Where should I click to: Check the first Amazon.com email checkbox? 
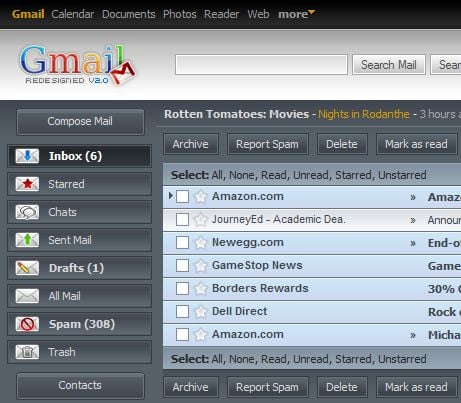(x=182, y=196)
